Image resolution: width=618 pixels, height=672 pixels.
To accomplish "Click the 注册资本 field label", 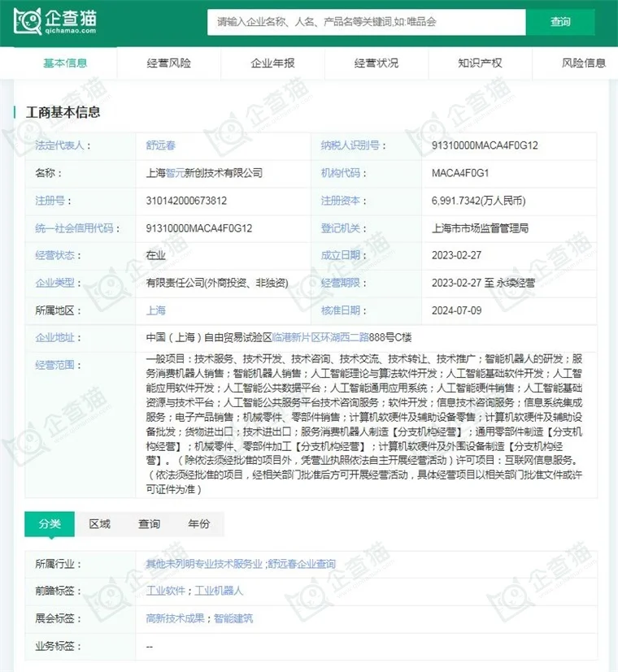I will [x=341, y=201].
